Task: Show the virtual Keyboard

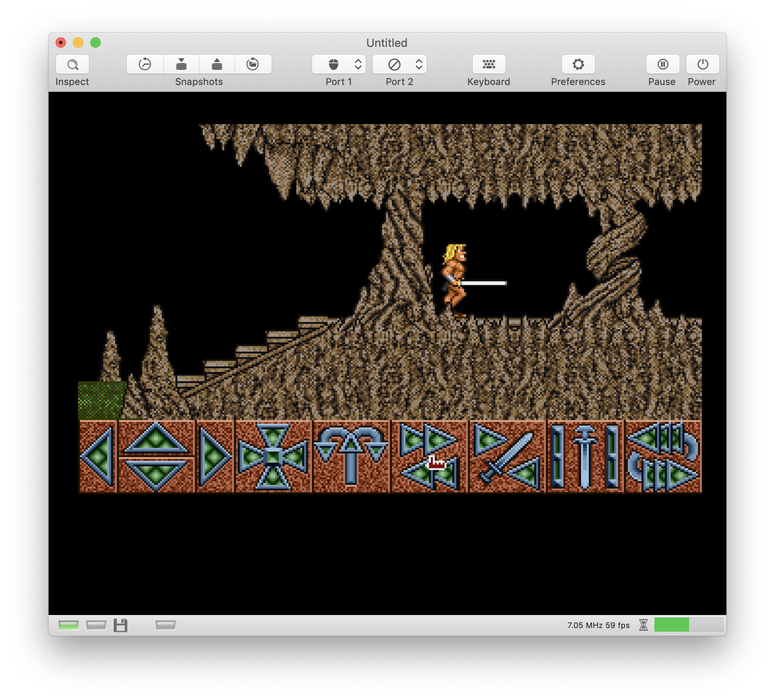Action: [489, 65]
